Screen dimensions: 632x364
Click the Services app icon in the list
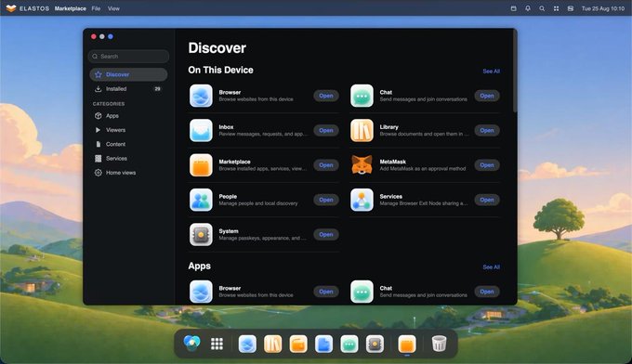pyautogui.click(x=362, y=200)
